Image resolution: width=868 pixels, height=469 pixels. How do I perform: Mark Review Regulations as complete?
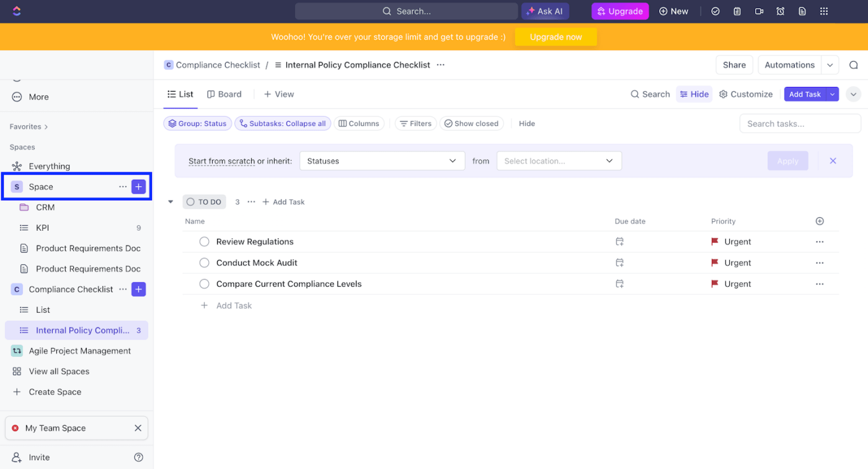click(204, 242)
